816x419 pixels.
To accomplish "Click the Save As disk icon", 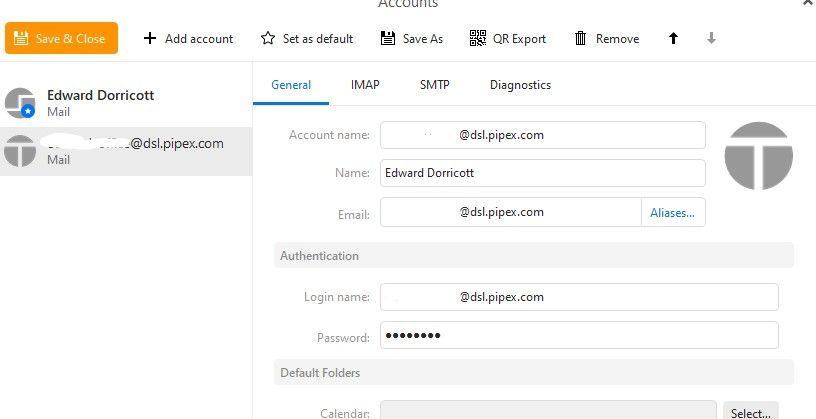I will point(388,39).
